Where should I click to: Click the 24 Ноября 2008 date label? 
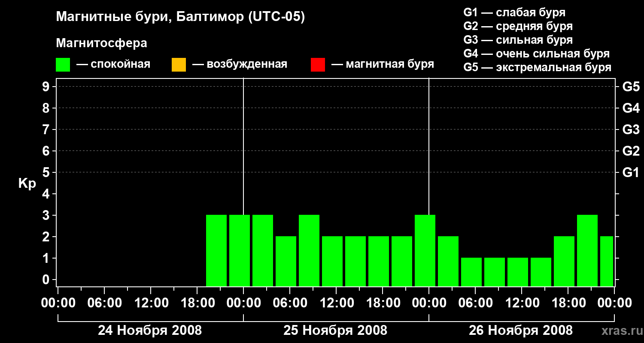pos(150,331)
